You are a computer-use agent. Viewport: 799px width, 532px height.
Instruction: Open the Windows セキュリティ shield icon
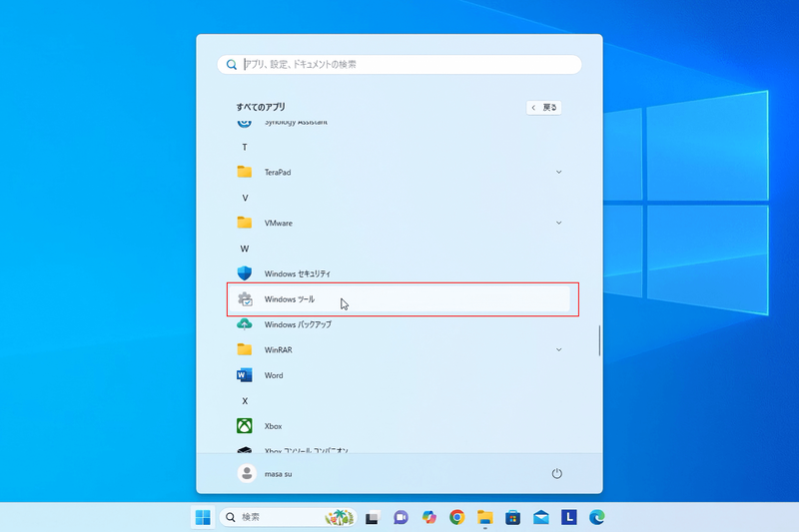(245, 273)
